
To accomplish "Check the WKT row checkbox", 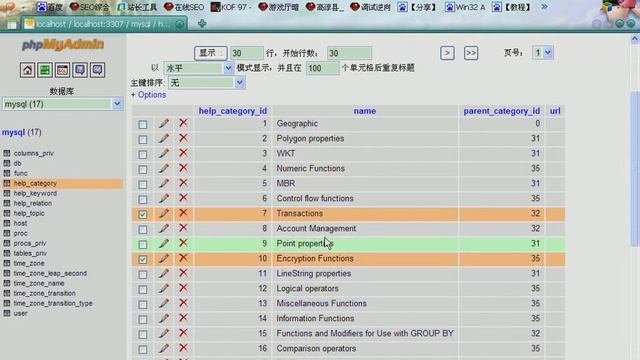I will point(142,154).
